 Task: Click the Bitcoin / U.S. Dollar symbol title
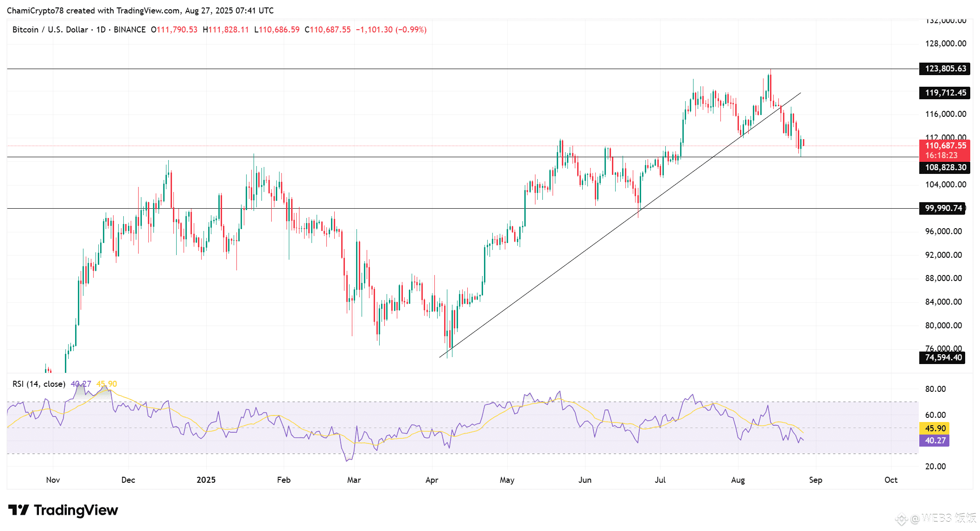(x=50, y=30)
